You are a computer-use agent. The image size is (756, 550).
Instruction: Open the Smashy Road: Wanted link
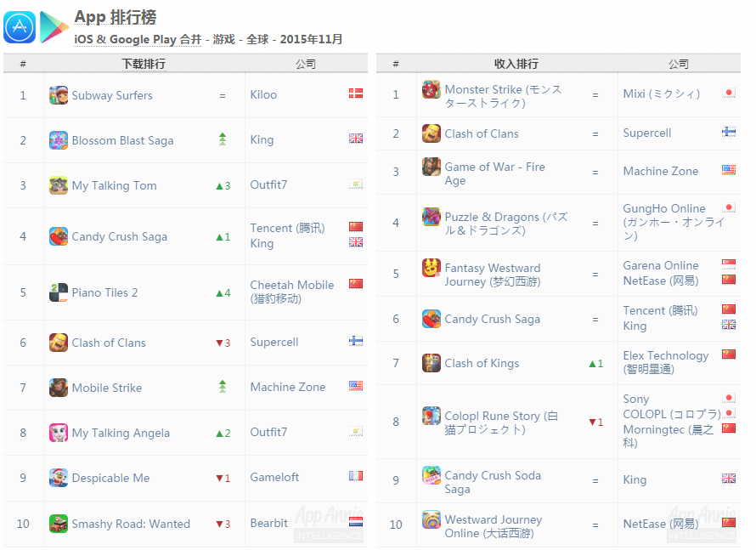(x=131, y=524)
